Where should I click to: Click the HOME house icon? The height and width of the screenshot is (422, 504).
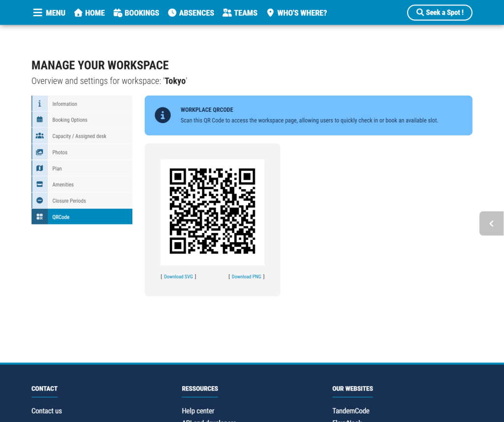78,12
